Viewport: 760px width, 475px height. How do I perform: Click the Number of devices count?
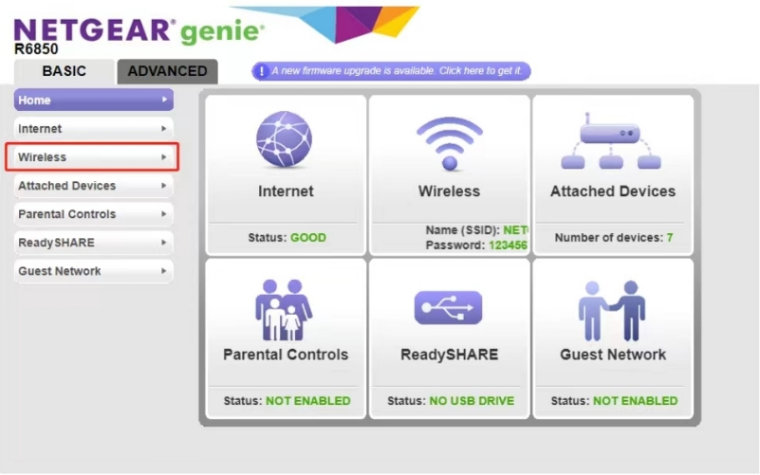[x=670, y=237]
